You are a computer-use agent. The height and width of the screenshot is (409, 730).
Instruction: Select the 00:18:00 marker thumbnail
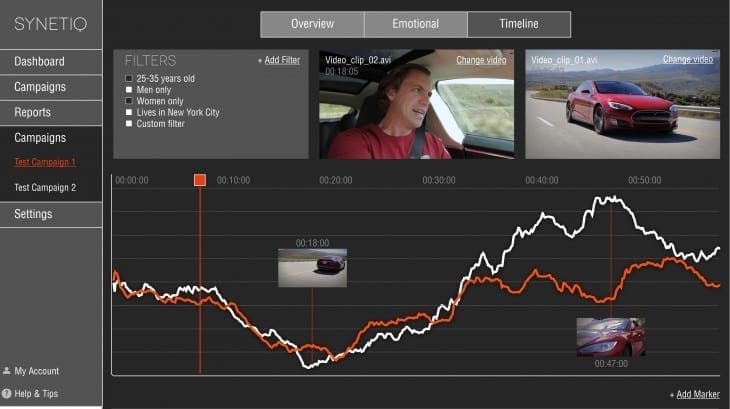click(312, 268)
